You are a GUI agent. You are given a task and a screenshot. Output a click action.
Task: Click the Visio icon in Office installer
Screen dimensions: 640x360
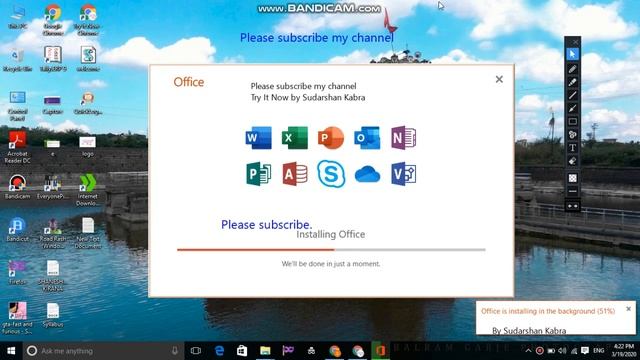tap(403, 174)
